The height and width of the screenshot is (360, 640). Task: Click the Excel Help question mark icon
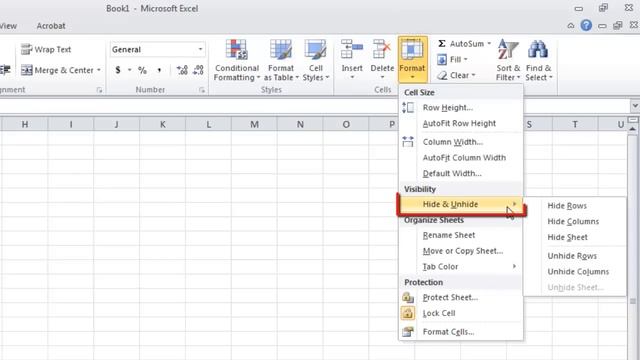[x=586, y=25]
